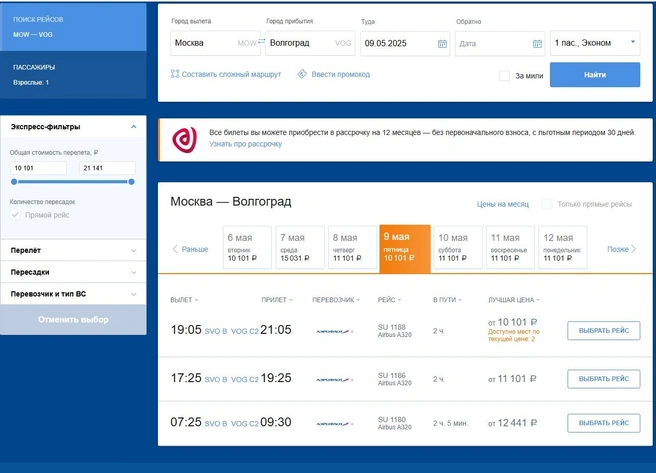The width and height of the screenshot is (656, 473).
Task: Enable Только прямые рейсы checkbox
Action: 547,204
